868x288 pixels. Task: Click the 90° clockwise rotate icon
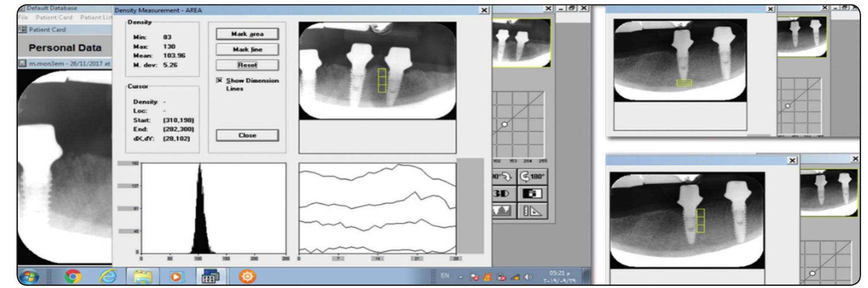pyautogui.click(x=504, y=177)
